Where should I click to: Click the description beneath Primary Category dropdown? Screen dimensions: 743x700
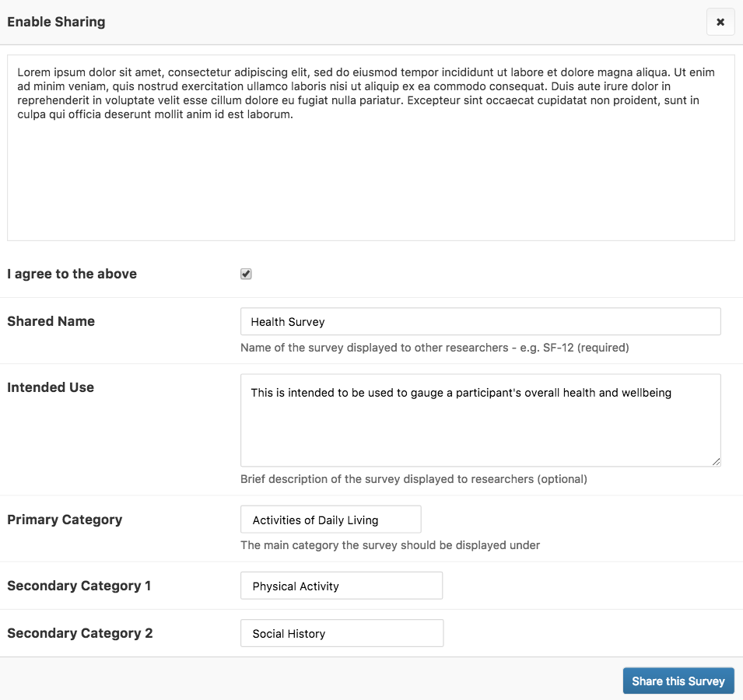(390, 545)
